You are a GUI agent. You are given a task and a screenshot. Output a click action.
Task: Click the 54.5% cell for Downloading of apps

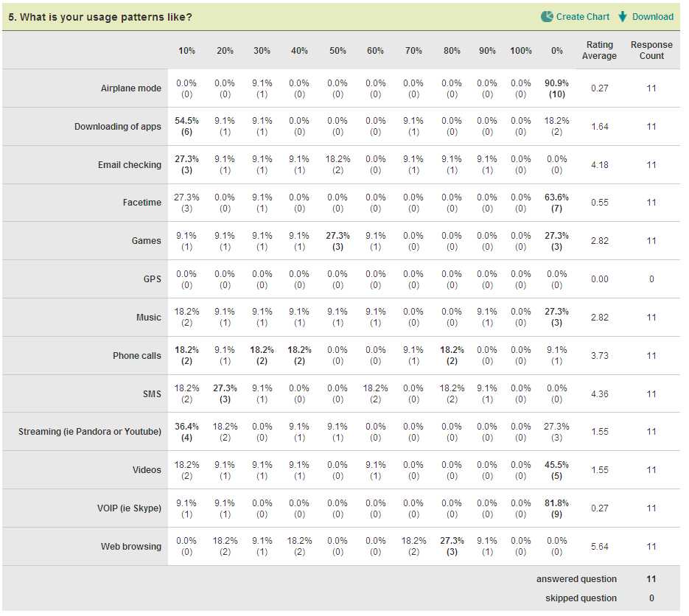186,126
